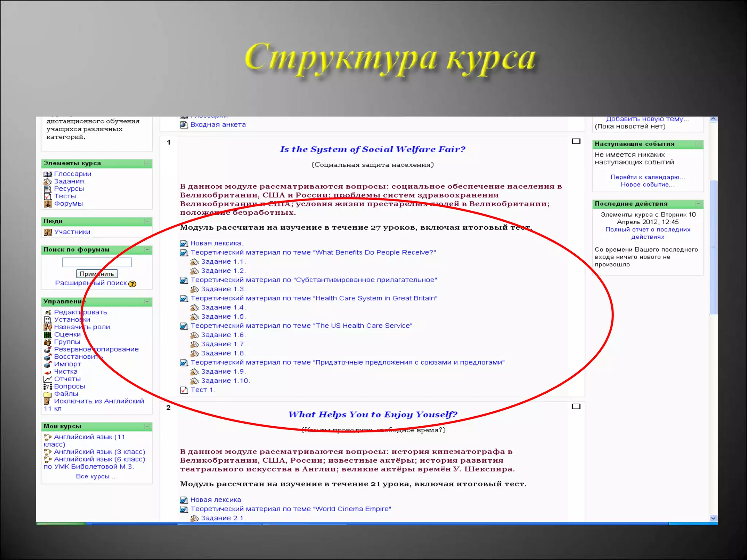Open the Задание 1.4 assignment link
Screen dimensions: 747x560
223,308
